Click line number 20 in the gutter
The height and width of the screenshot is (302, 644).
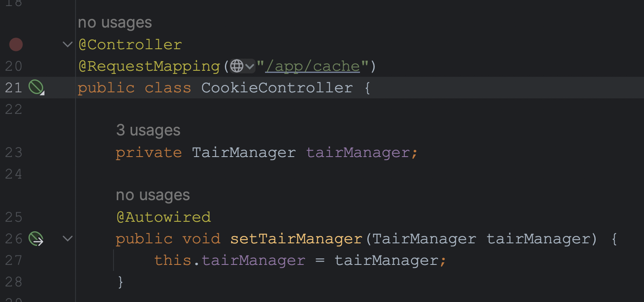coord(13,66)
